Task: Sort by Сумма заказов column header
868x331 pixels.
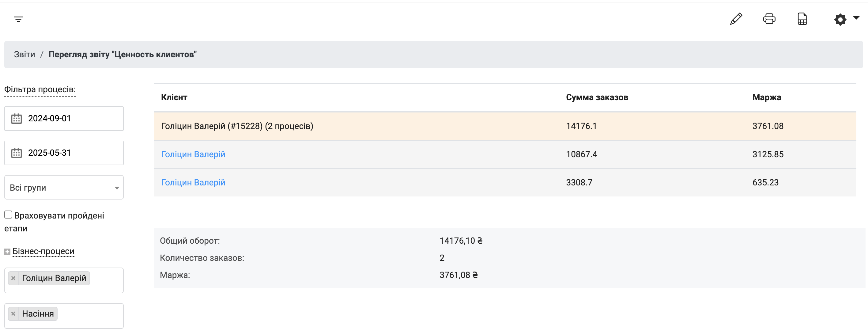Action: 597,97
